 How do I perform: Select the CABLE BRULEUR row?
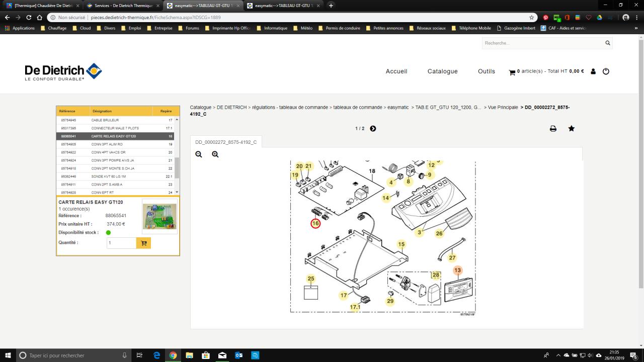click(115, 120)
